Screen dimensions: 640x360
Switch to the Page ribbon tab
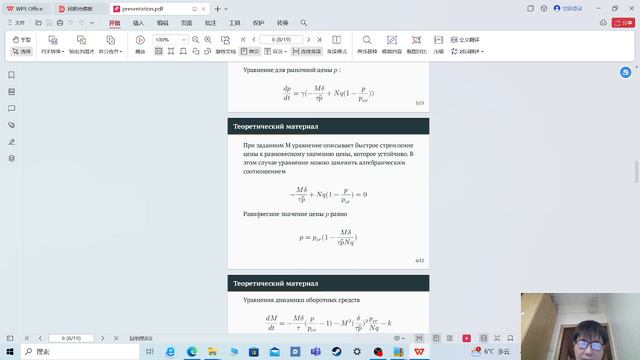coord(187,23)
